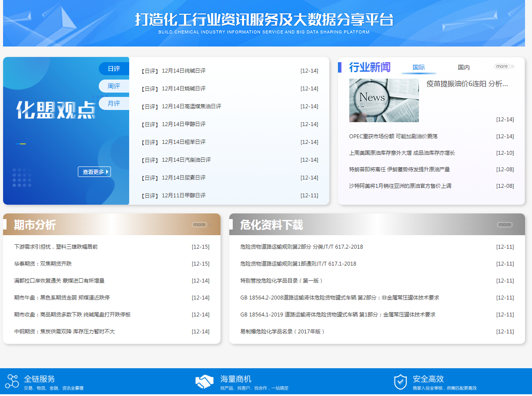Click 安全高效 footer title
The height and width of the screenshot is (396, 532).
[x=428, y=379]
